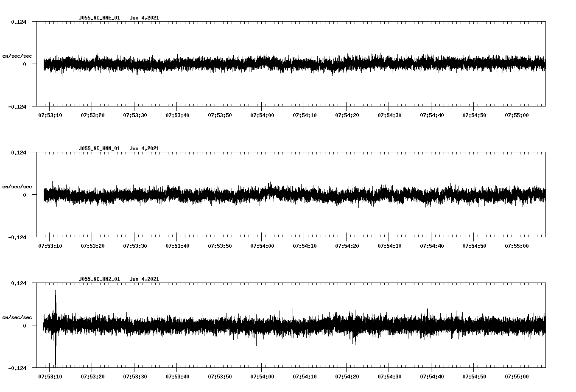Click the cm/sec/sec unit label on HNE plot
This screenshot has width=576, height=392.
click(x=17, y=56)
